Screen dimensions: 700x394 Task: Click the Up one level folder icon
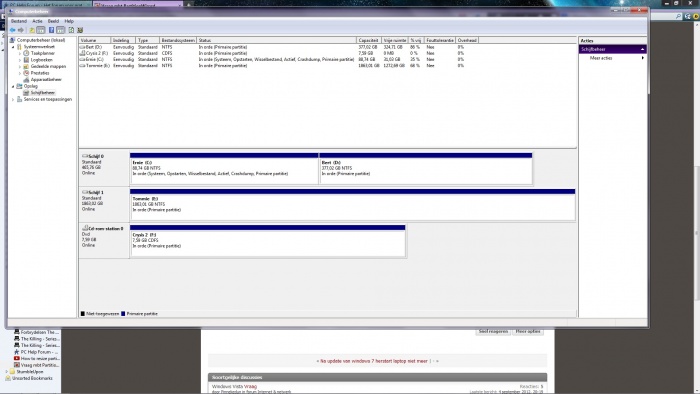point(32,30)
